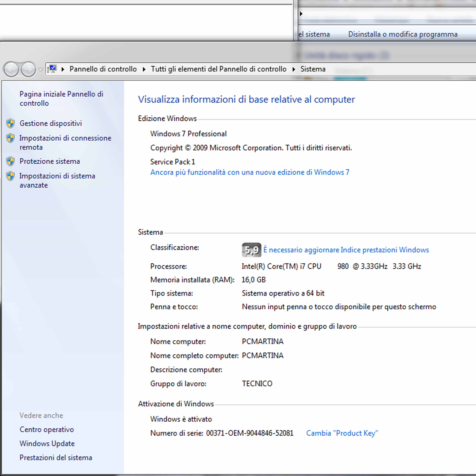Click shield icon beside Impostazioni di connessione remota
Screen dimensions: 476x476
(10, 138)
